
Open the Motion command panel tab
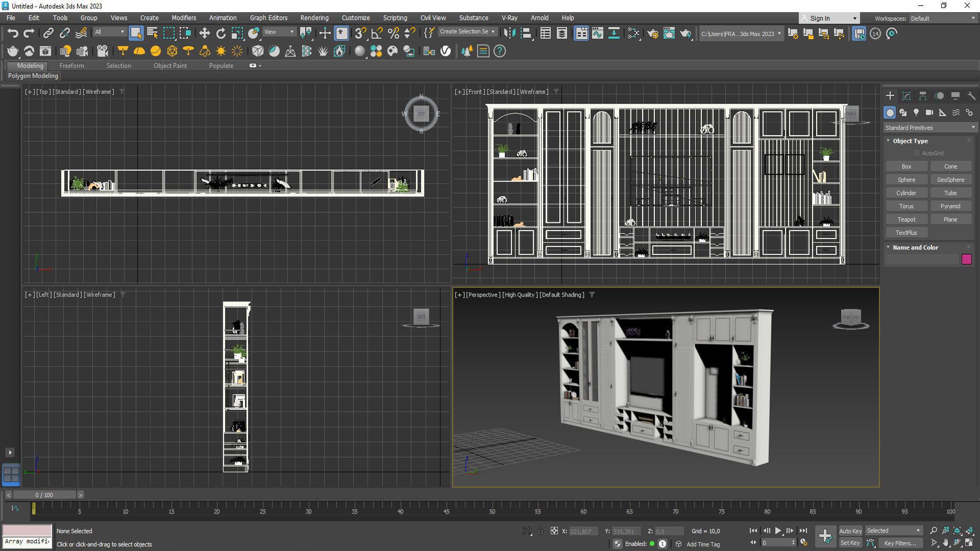click(x=939, y=96)
